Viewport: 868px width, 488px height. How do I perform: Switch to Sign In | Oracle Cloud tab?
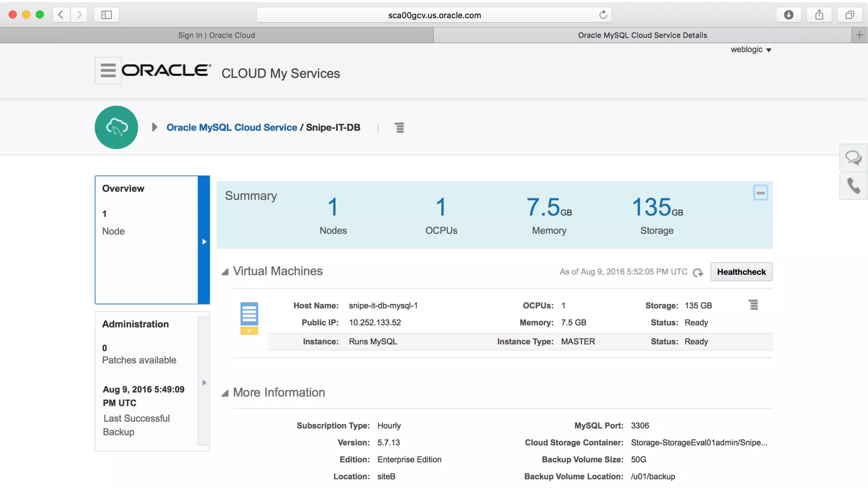[x=217, y=35]
